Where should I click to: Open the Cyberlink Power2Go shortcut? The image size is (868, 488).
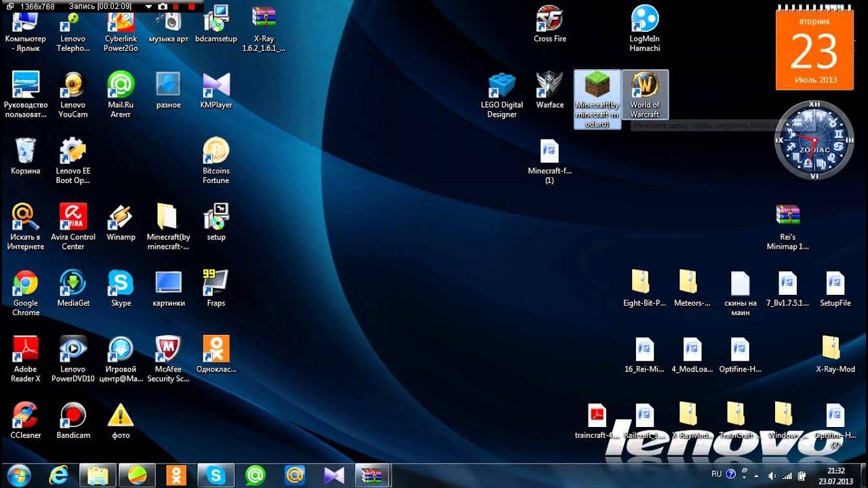click(121, 33)
